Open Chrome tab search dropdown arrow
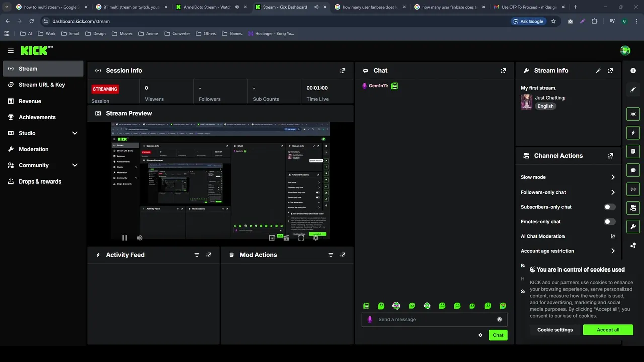Screen dimensions: 644x362 (7, 7)
